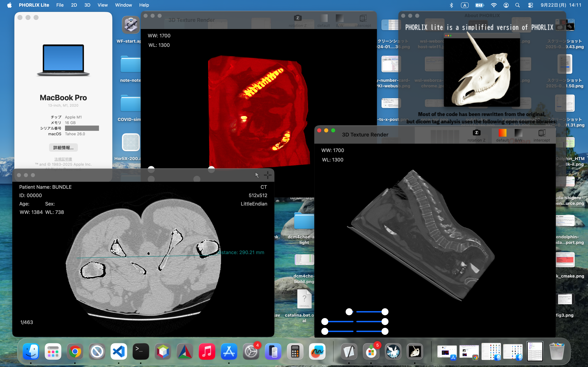The width and height of the screenshot is (588, 367).
Task: Click the top right clipping slider handle
Action: tap(385, 312)
